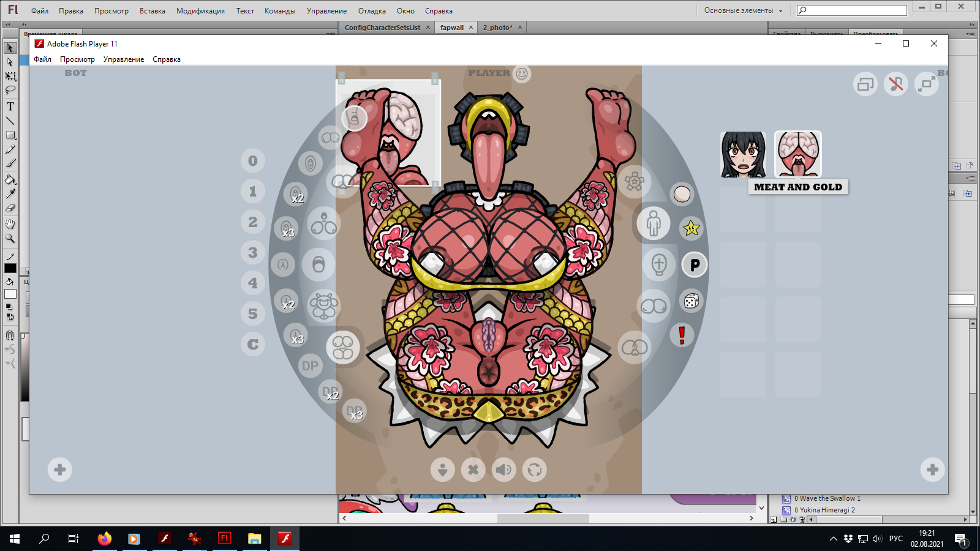This screenshot has height=551, width=980.
Task: Click the number 1 button
Action: [x=253, y=191]
